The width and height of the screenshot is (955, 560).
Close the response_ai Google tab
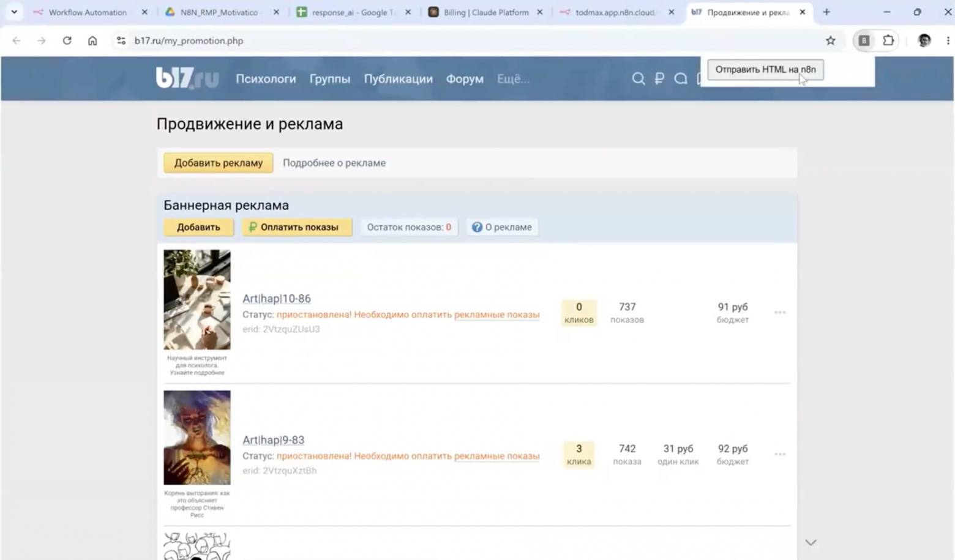tap(408, 12)
